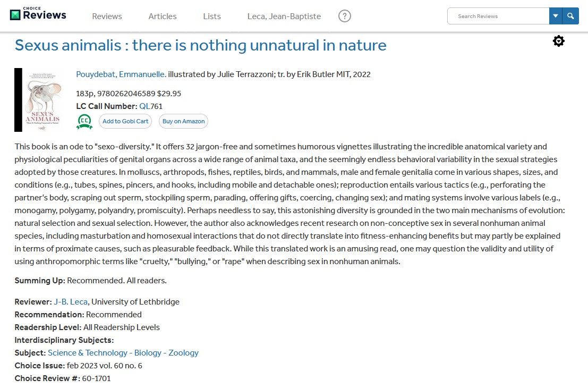
Task: Open the Reviews menu
Action: point(107,16)
